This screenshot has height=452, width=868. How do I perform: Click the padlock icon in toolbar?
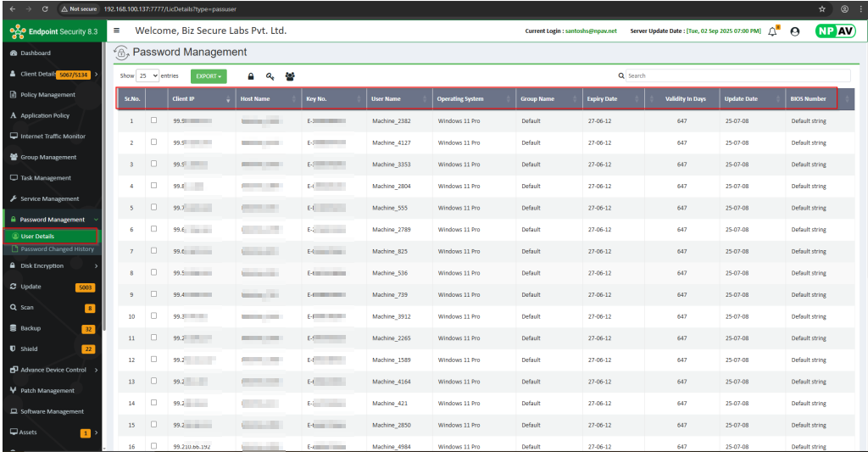(250, 76)
